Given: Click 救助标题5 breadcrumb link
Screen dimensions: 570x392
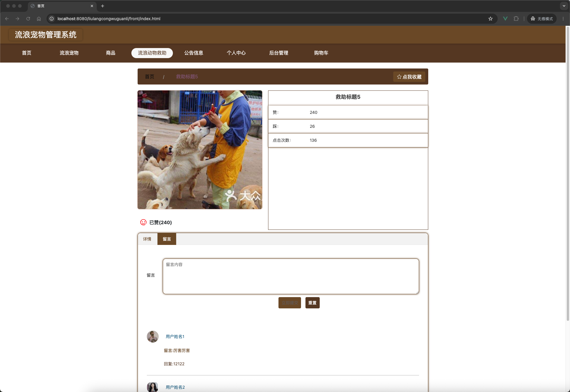Looking at the screenshot, I should (187, 77).
